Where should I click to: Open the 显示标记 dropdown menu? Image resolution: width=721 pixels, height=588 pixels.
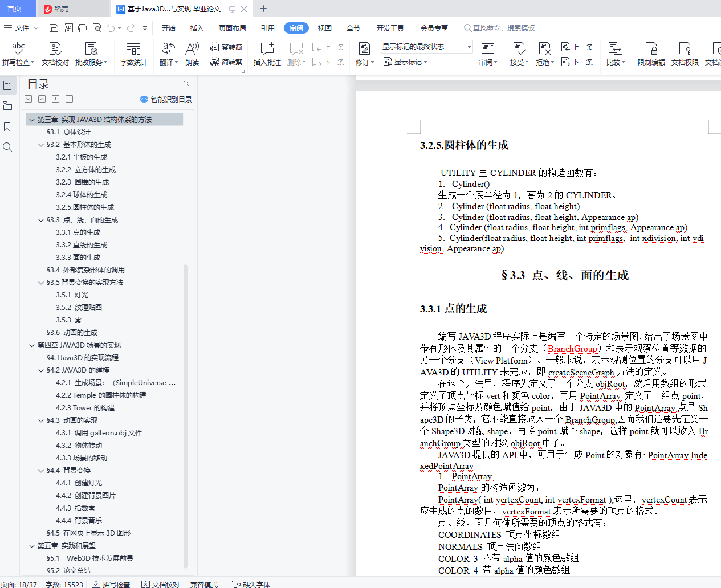tap(405, 62)
